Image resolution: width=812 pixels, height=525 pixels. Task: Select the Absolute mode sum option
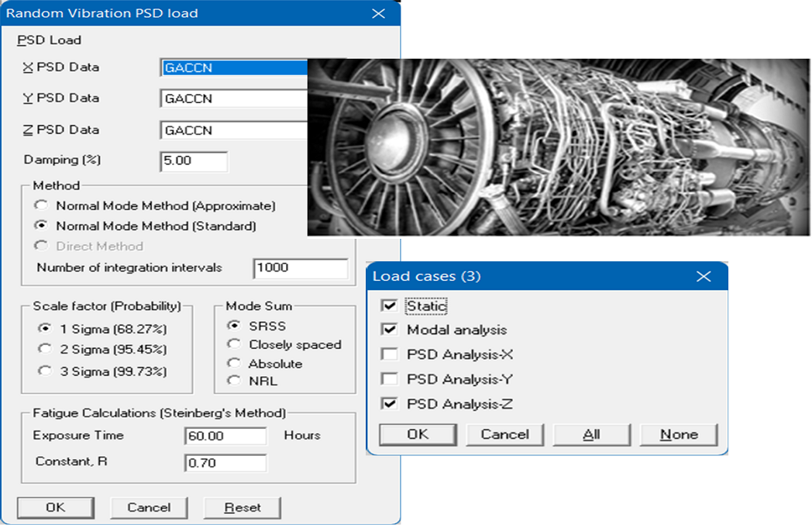pos(233,364)
